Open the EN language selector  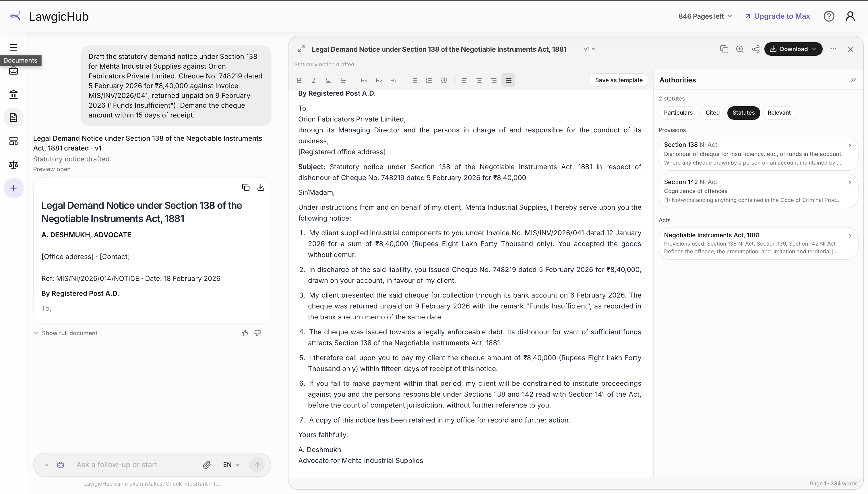231,465
